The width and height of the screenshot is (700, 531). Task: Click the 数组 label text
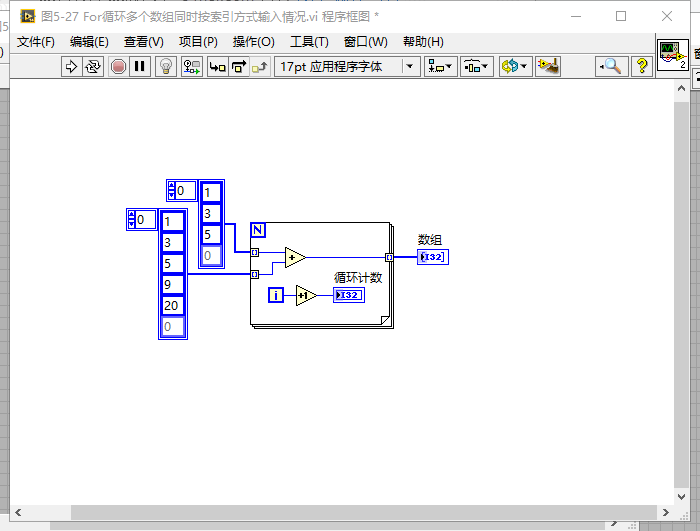pos(429,240)
